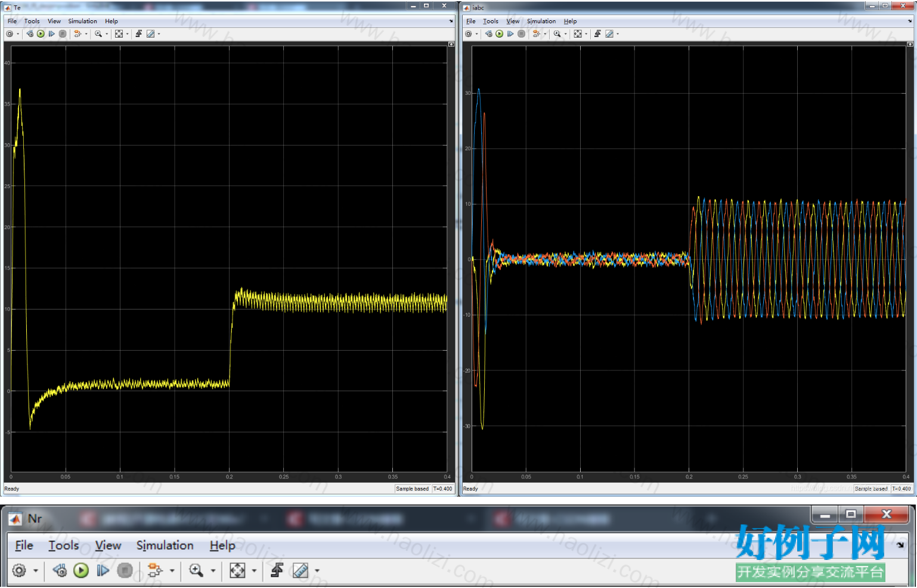Viewport: 917px width, 588px height.
Task: Open Tools menu in iabc scope
Action: 491,21
